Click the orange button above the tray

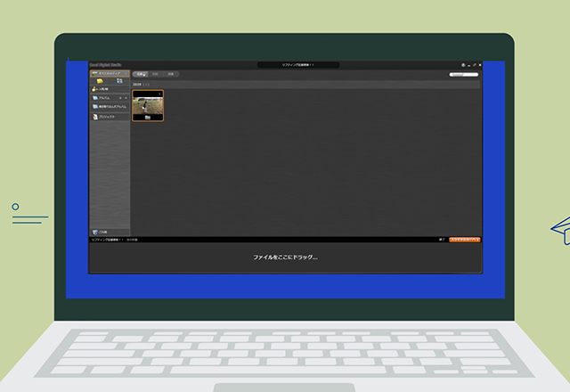click(464, 240)
